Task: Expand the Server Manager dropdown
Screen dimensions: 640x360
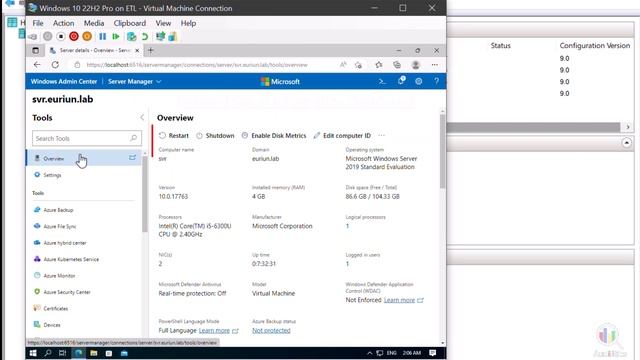Action: coord(135,82)
